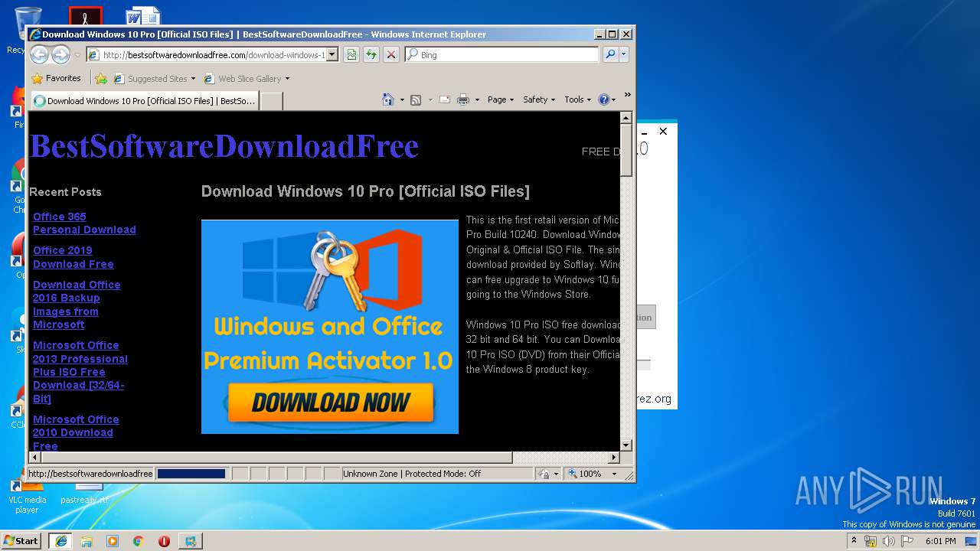Stop loading with the red X icon
980x551 pixels.
coord(391,54)
